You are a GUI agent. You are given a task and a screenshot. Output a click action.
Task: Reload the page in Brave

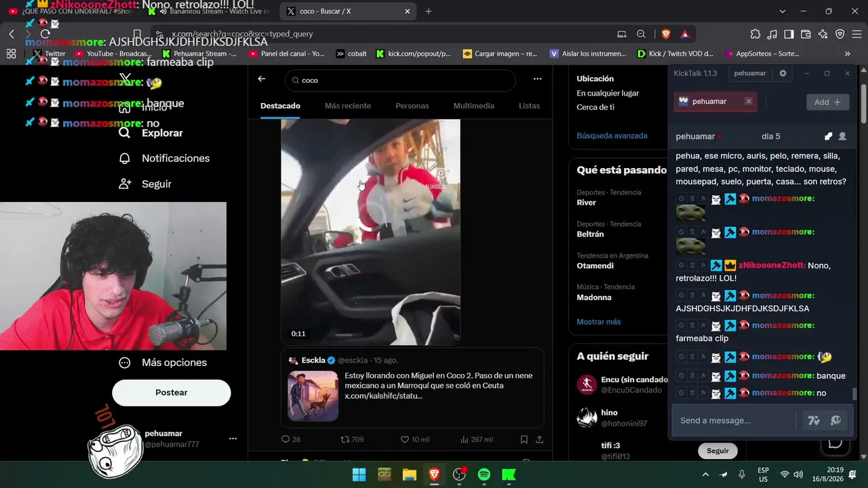45,34
